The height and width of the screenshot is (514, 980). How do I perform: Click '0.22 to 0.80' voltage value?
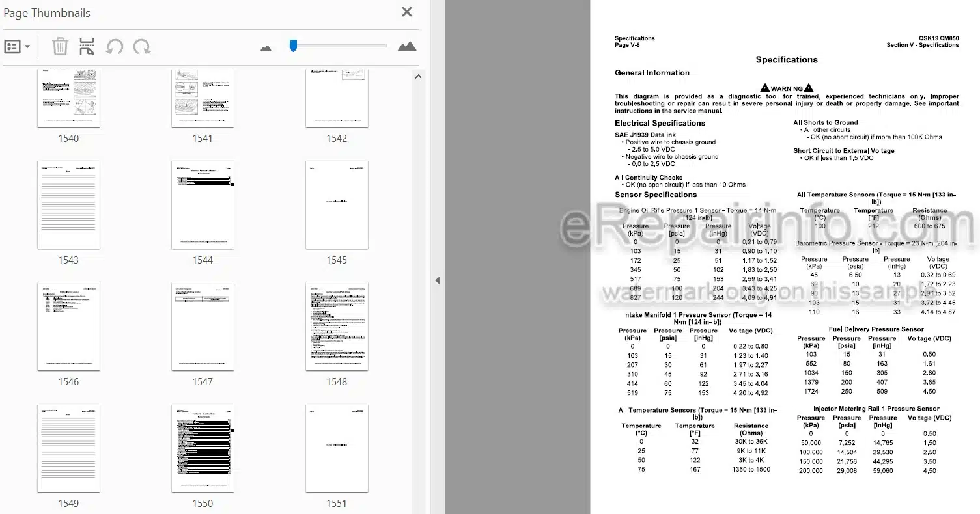click(x=750, y=347)
